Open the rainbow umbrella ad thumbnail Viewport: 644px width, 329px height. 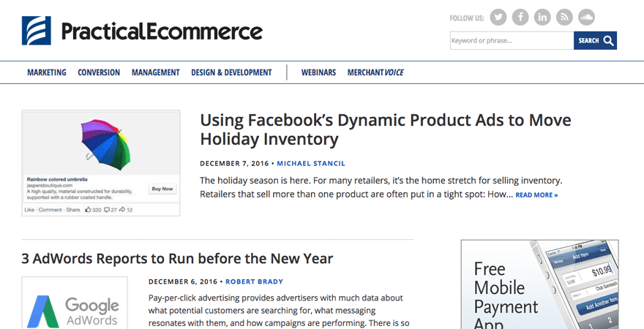101,162
